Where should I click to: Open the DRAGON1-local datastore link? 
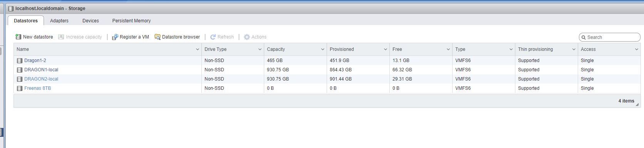coord(41,70)
